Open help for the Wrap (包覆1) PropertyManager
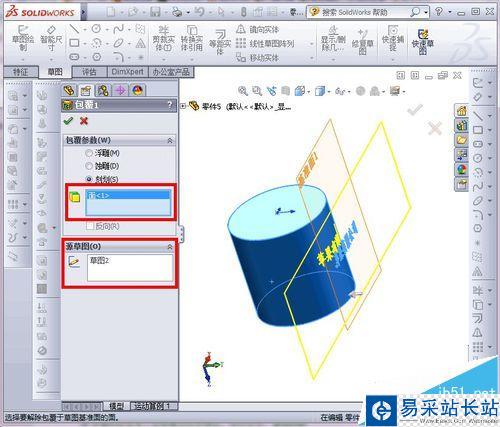Screen dimensions: 500x427 tap(170, 105)
